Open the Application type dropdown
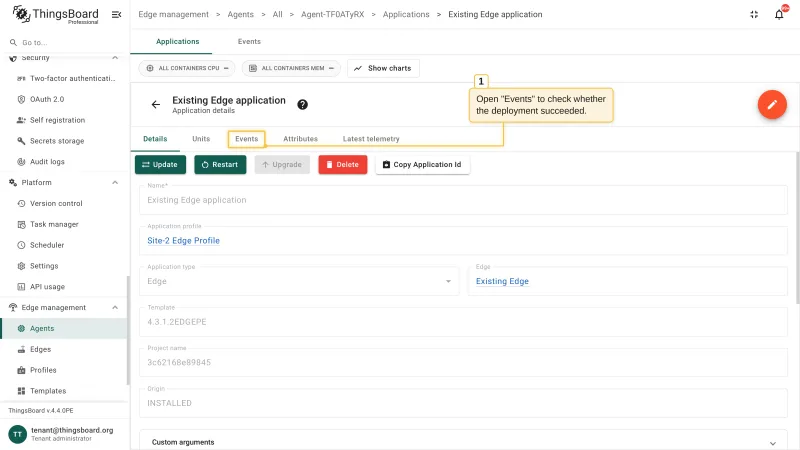Image resolution: width=800 pixels, height=450 pixels. (299, 281)
